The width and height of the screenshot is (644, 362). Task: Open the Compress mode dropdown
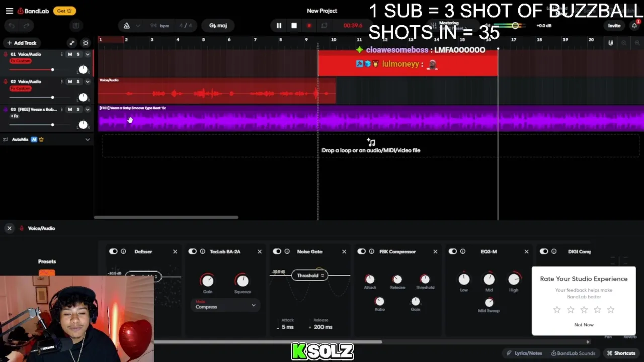tap(225, 305)
